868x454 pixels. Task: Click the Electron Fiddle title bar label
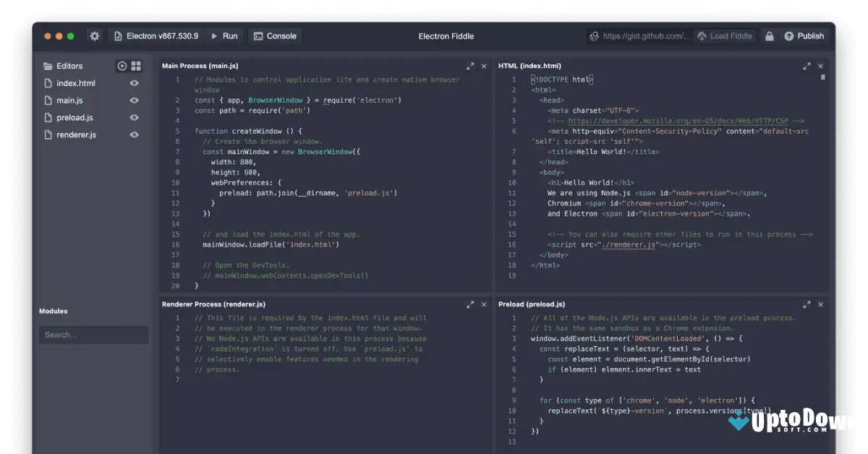[x=446, y=35]
